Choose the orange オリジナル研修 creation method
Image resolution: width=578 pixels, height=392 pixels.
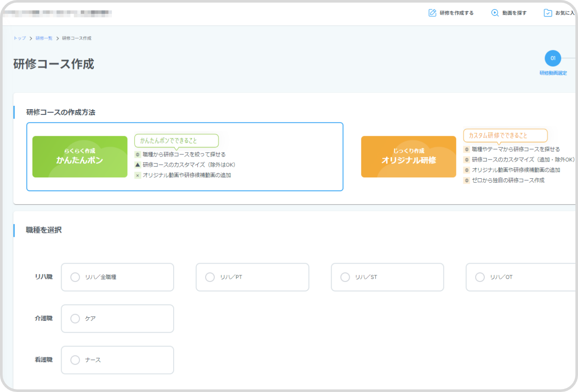(408, 157)
